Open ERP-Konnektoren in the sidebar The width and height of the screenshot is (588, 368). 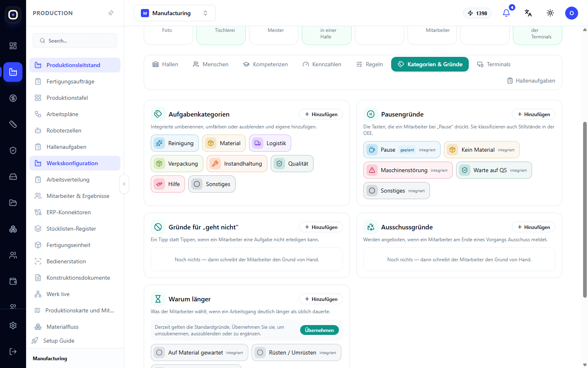(75, 212)
